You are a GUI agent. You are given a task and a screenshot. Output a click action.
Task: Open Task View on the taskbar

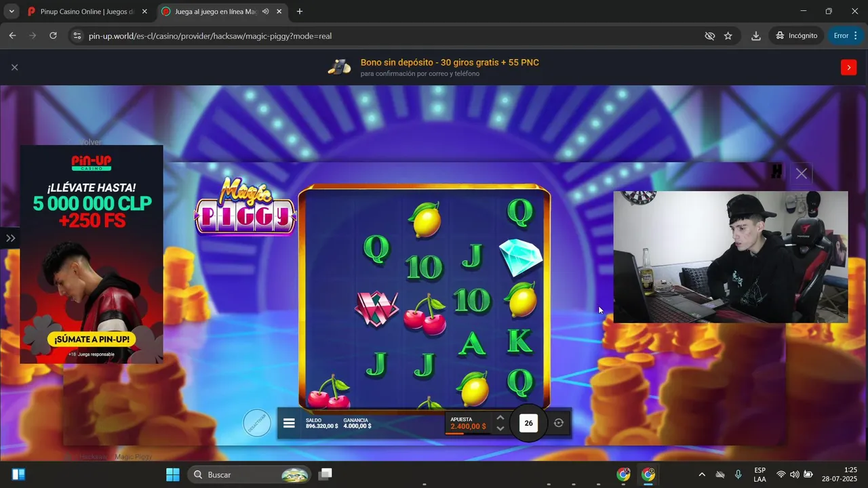coord(325,474)
